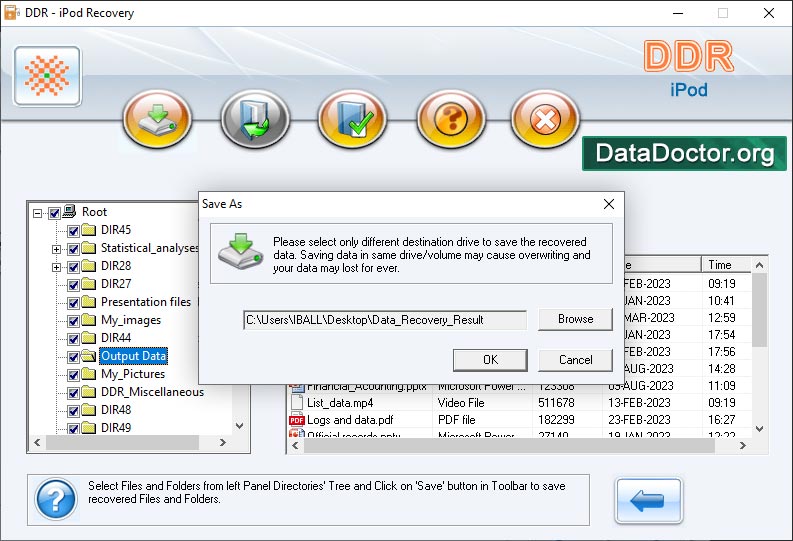Click file list vertical scrollbar thumb
Screen dimensions: 793x541
(x=759, y=310)
